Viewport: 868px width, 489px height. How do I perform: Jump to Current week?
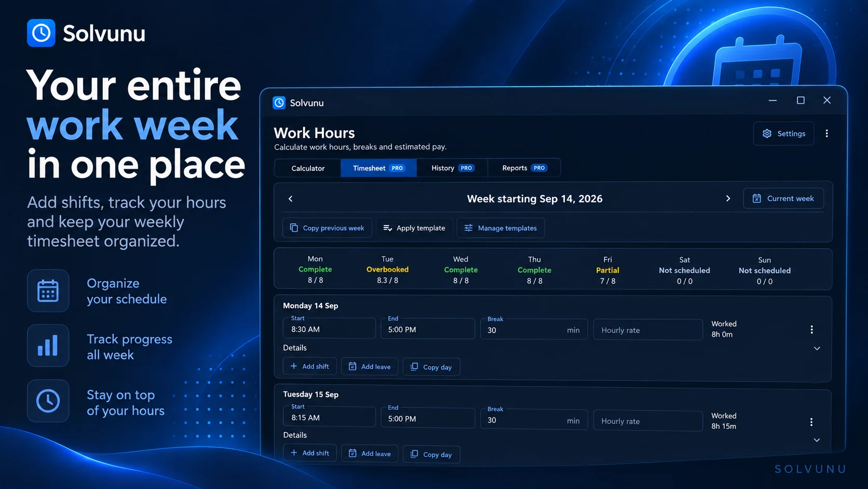tap(783, 199)
